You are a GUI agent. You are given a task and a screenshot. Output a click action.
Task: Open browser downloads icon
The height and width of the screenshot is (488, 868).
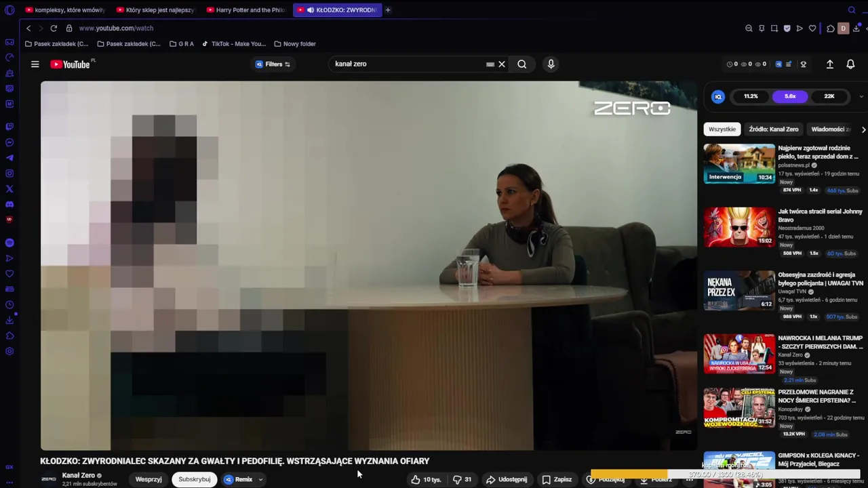[856, 28]
